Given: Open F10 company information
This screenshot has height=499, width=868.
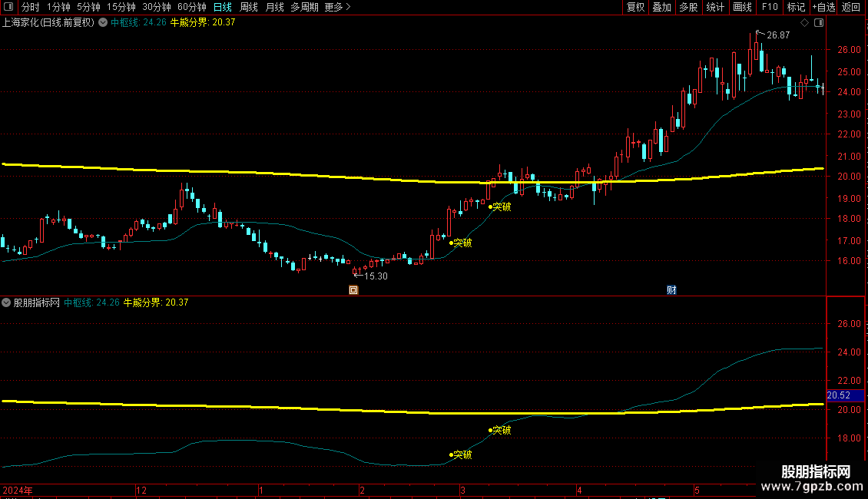Looking at the screenshot, I should [770, 7].
